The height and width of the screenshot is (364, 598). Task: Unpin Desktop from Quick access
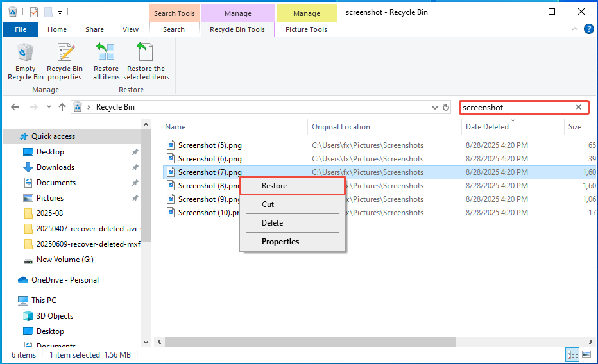pyautogui.click(x=135, y=152)
